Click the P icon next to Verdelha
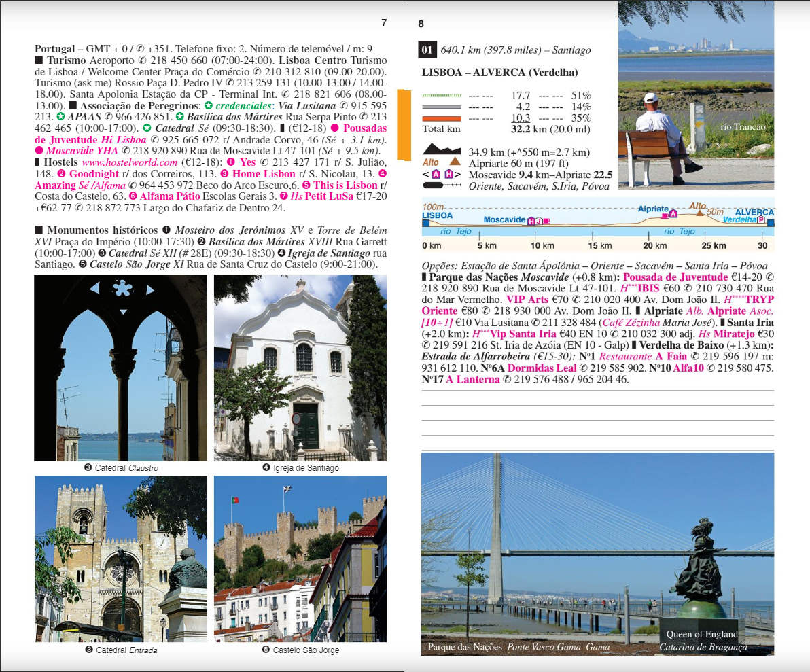This screenshot has width=810, height=672. pyautogui.click(x=761, y=220)
